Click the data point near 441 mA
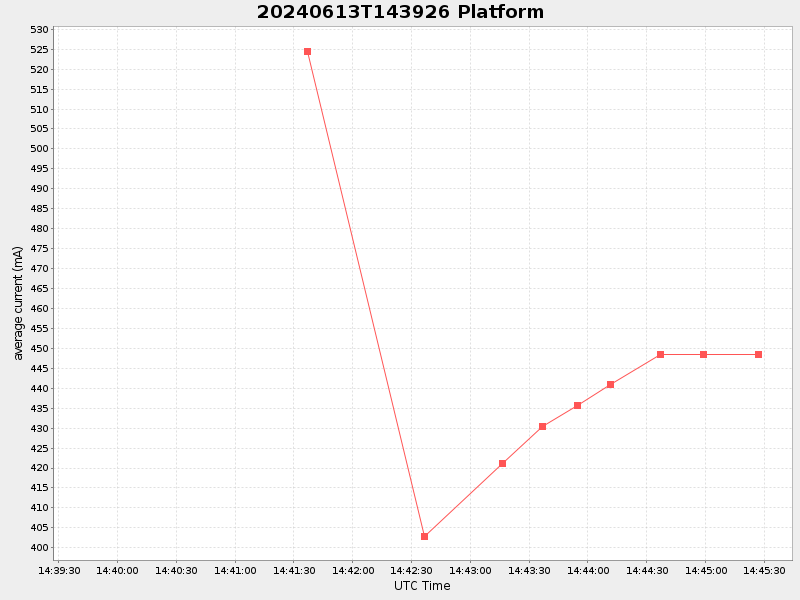Viewport: 800px width, 600px height. point(611,385)
